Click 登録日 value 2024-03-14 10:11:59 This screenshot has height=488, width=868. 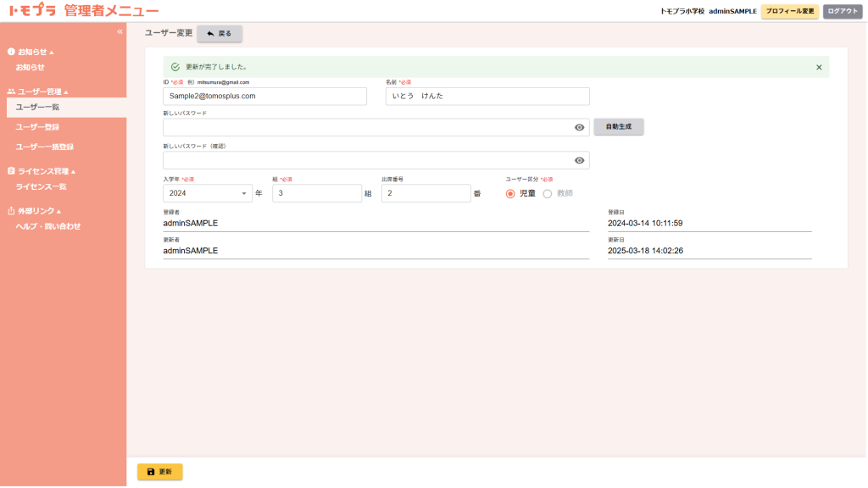(645, 223)
